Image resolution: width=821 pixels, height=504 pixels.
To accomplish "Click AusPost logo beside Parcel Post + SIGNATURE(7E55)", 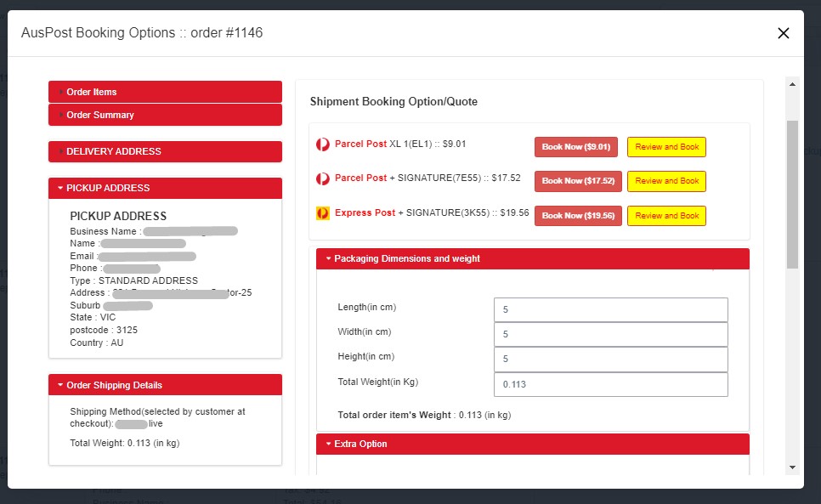I will (x=323, y=178).
